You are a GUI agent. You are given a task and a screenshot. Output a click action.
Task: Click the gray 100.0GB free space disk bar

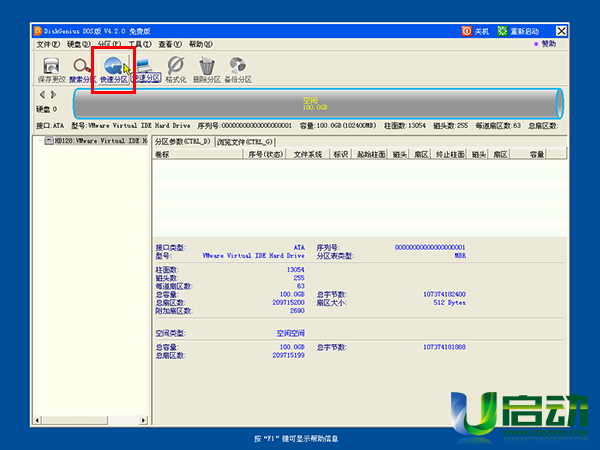[x=318, y=103]
